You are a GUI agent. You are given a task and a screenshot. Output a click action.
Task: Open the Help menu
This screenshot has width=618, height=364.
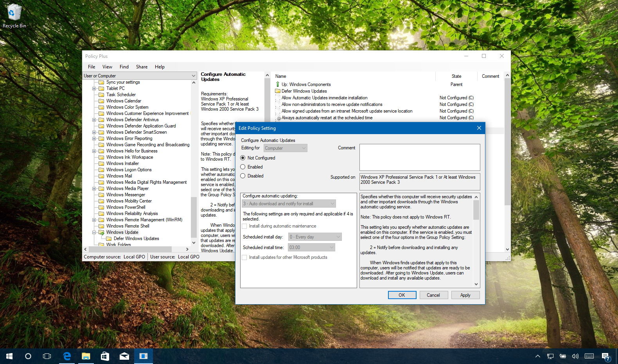[x=160, y=67]
